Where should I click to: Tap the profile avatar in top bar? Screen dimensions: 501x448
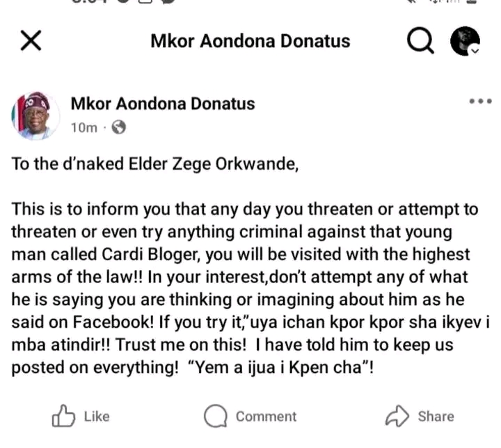coord(464,41)
